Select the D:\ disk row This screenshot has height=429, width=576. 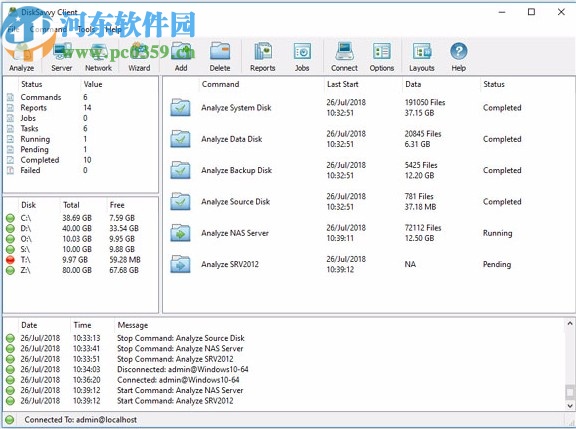tap(81, 228)
